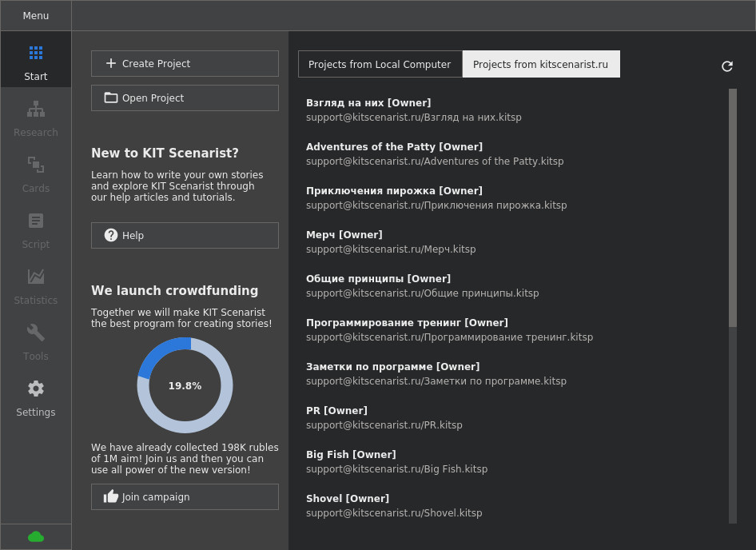Click the We launch crowdfunding heading
Viewport: 756px width, 550px height.
[x=174, y=290]
